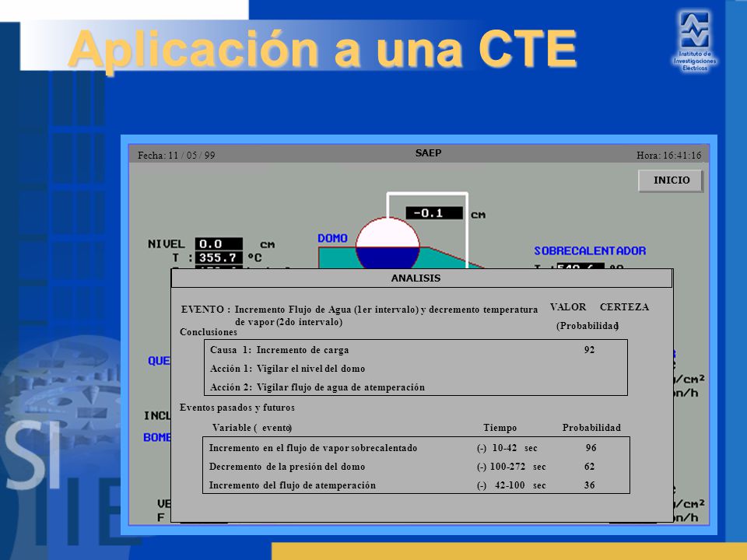
Task: Select 'Acción 1: Vigilar el nivel del domo'
Action: click(287, 369)
